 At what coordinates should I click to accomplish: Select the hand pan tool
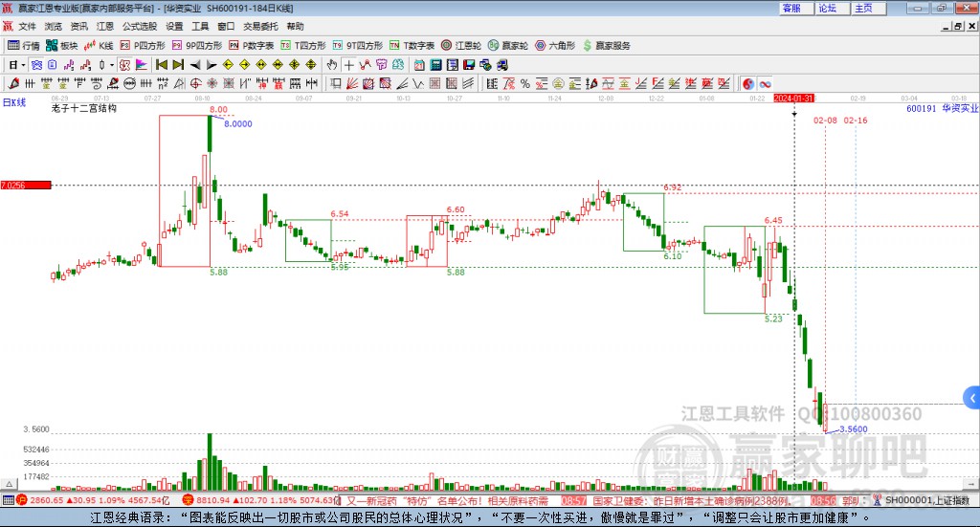coord(332,65)
